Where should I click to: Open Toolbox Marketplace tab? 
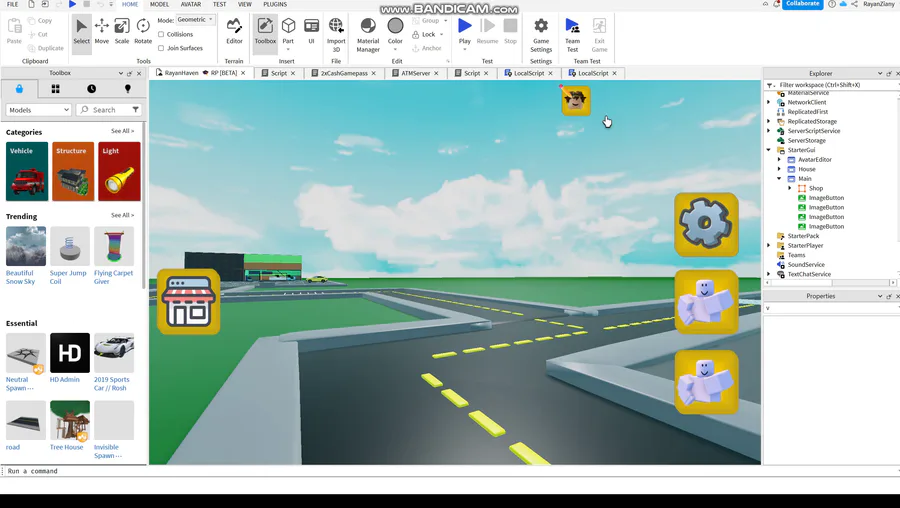coord(19,89)
